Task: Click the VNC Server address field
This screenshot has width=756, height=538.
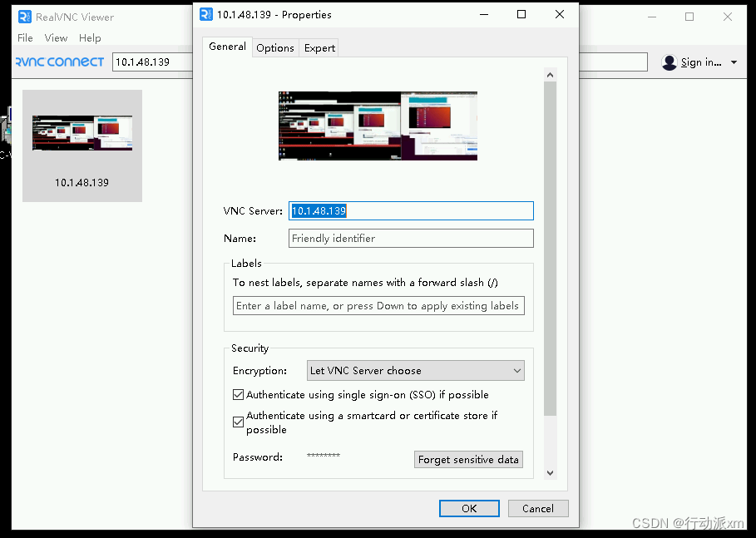Action: (412, 210)
